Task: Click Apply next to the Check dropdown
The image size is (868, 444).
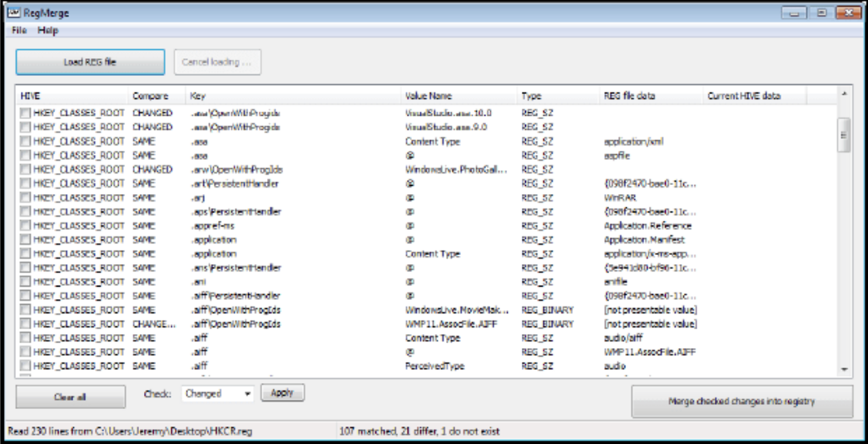Action: pyautogui.click(x=282, y=392)
